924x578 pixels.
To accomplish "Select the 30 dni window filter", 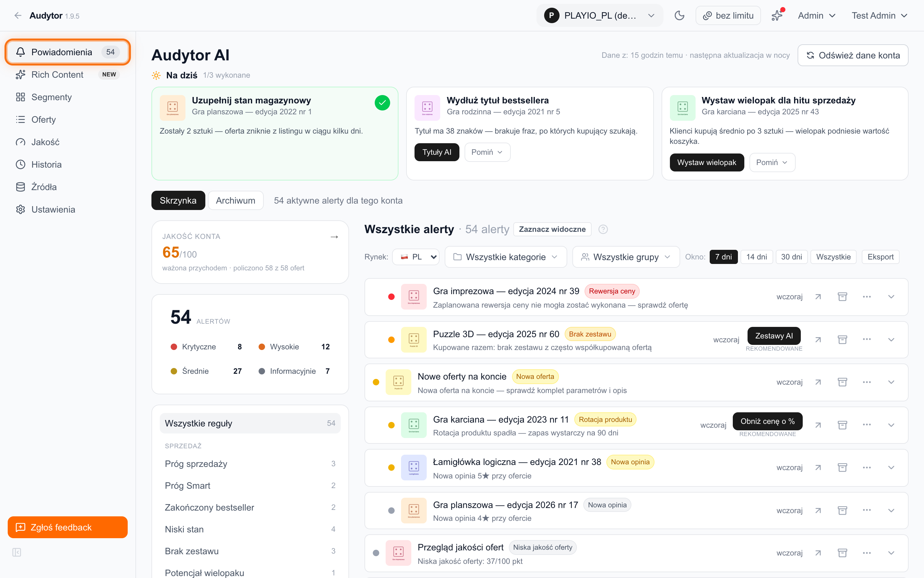I will point(791,257).
